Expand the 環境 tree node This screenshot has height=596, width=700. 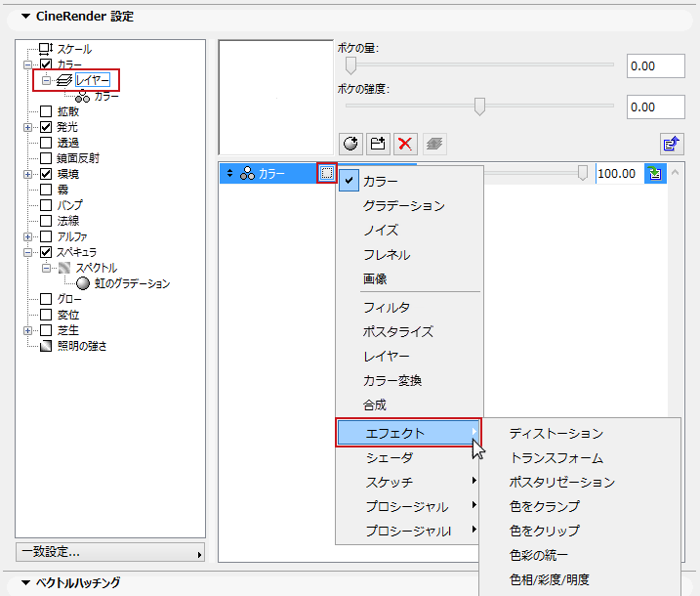click(x=27, y=174)
